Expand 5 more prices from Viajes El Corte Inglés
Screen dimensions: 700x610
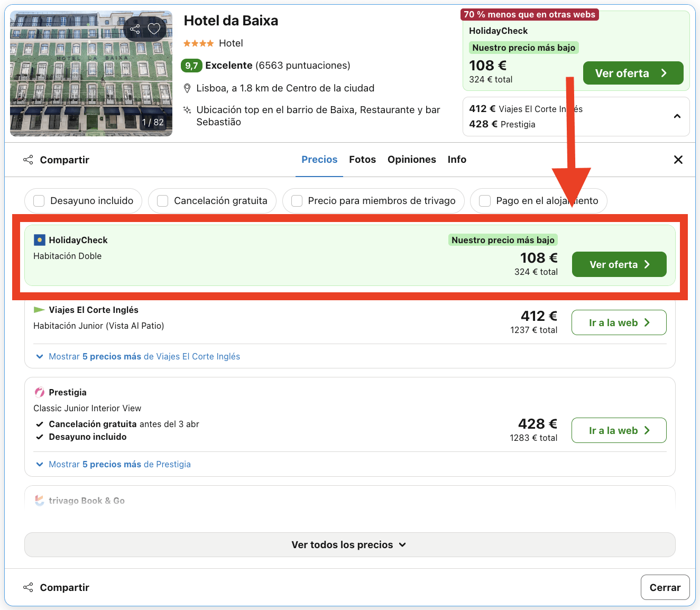pos(139,356)
